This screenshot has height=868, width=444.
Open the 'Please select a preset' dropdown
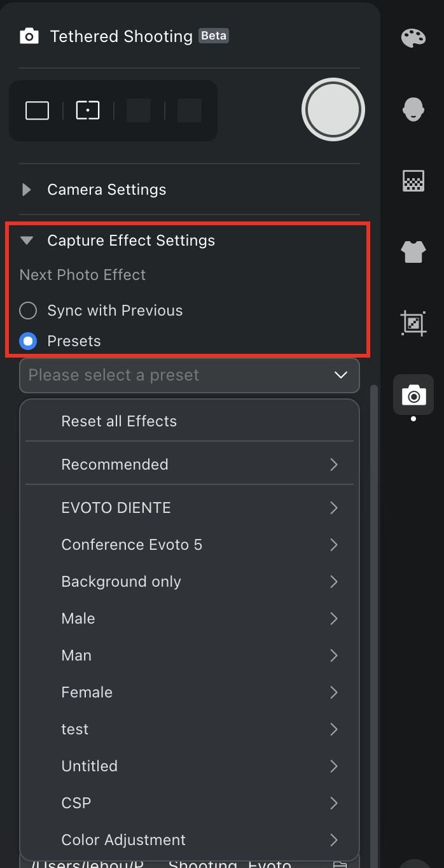pos(189,375)
